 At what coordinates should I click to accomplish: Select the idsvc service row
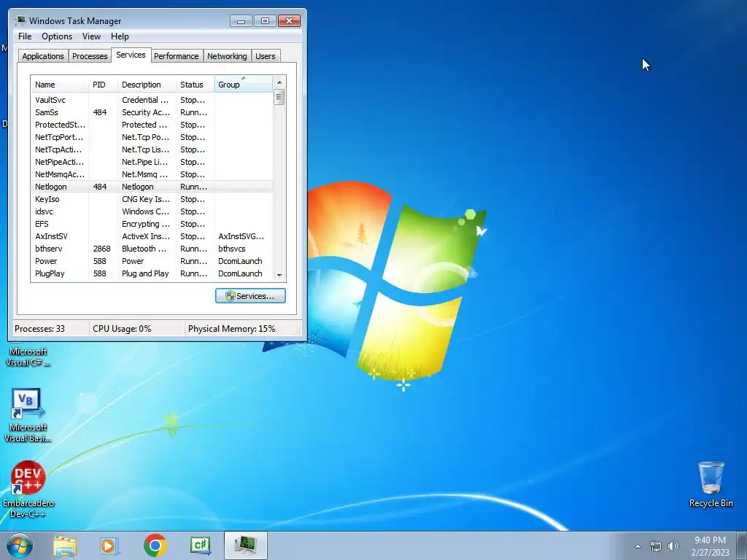click(x=152, y=211)
